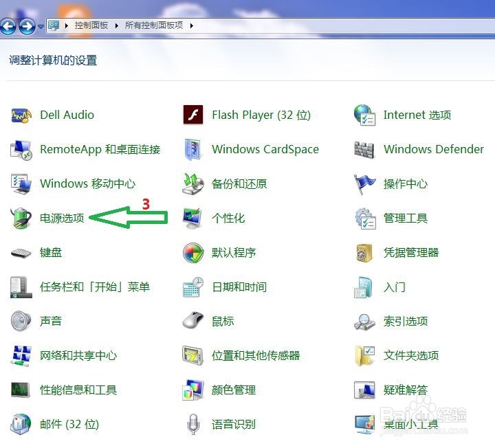Click the 默认程序 icon
The image size is (495, 448).
click(193, 253)
